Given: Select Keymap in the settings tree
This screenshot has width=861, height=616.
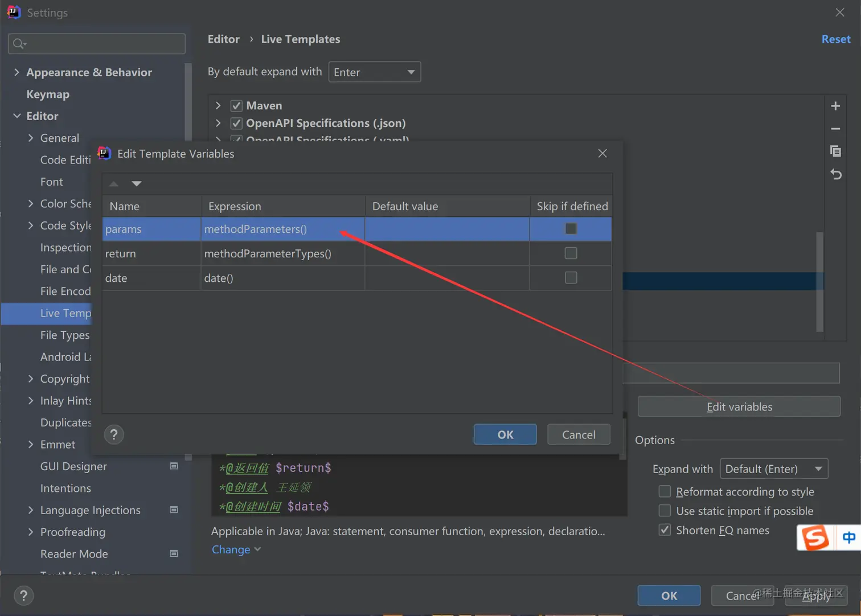Looking at the screenshot, I should coord(48,95).
